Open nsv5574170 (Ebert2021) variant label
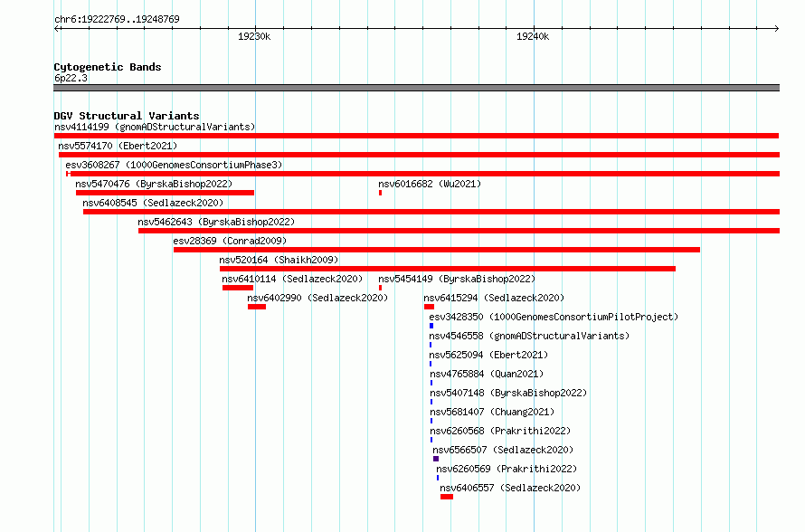 pos(118,146)
